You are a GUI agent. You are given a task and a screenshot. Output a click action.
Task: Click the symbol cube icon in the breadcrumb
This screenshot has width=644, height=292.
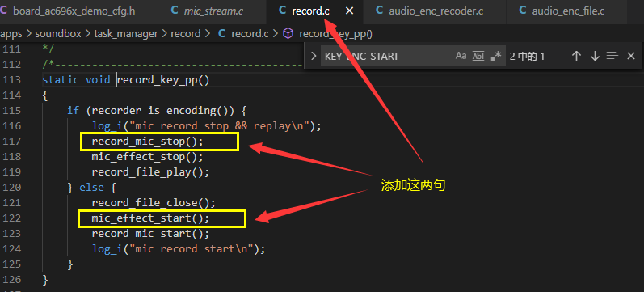pyautogui.click(x=288, y=34)
